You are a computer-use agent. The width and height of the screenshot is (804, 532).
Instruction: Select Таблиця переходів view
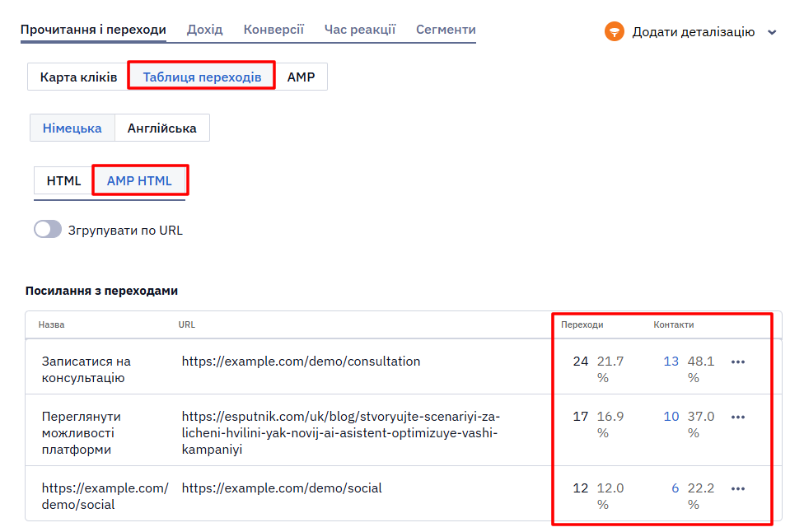tap(202, 77)
